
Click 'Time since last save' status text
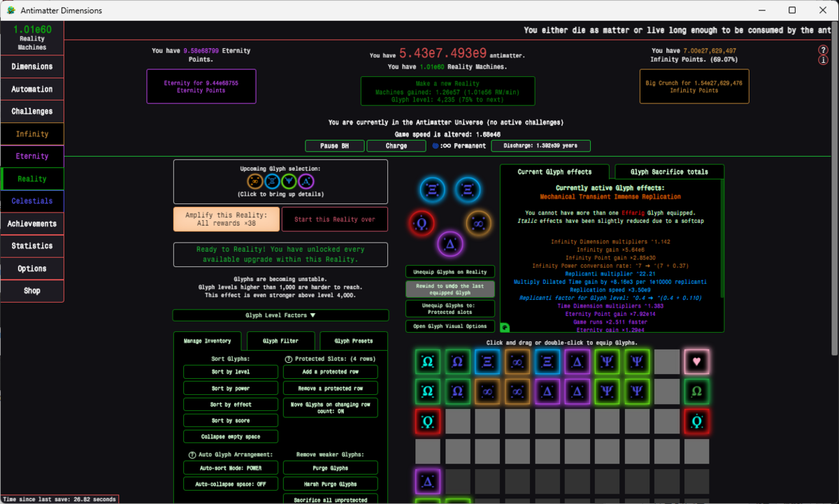58,499
